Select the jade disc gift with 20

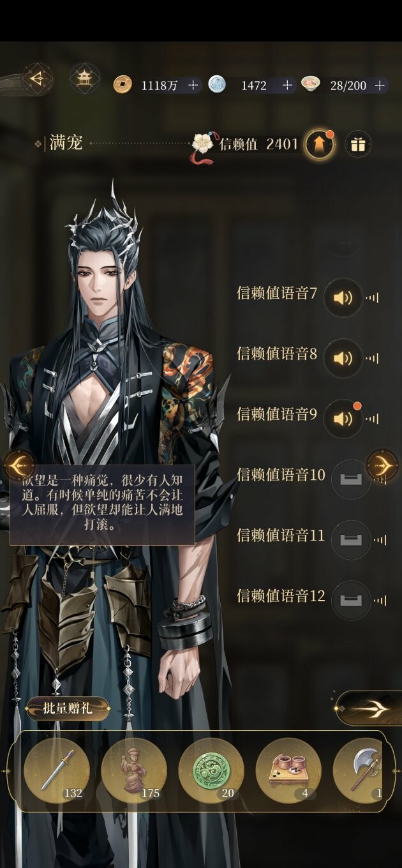click(x=211, y=770)
